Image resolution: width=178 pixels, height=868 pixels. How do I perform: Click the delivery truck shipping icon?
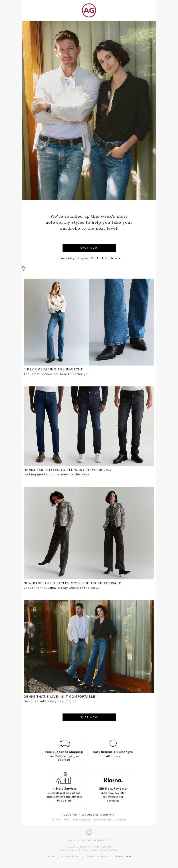click(64, 743)
